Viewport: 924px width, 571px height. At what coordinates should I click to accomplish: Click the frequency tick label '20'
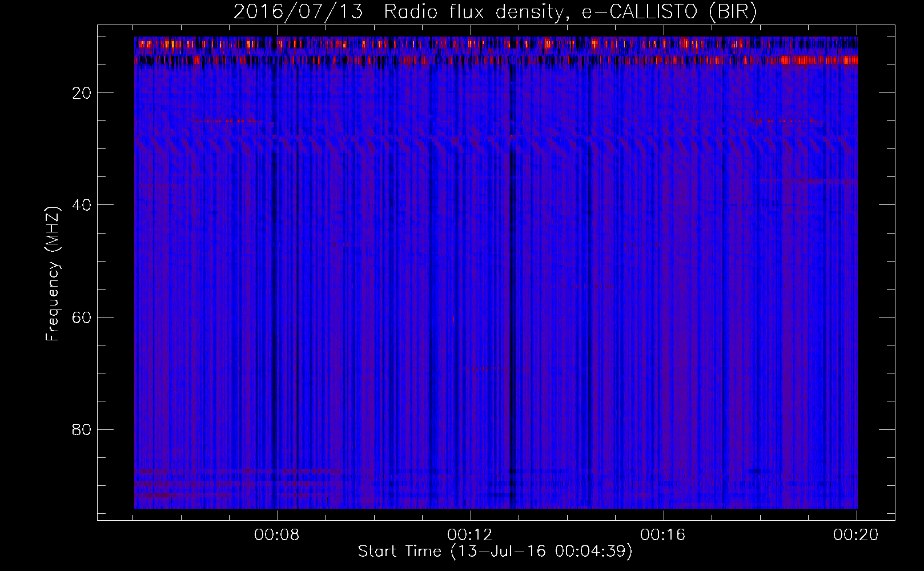pos(82,93)
